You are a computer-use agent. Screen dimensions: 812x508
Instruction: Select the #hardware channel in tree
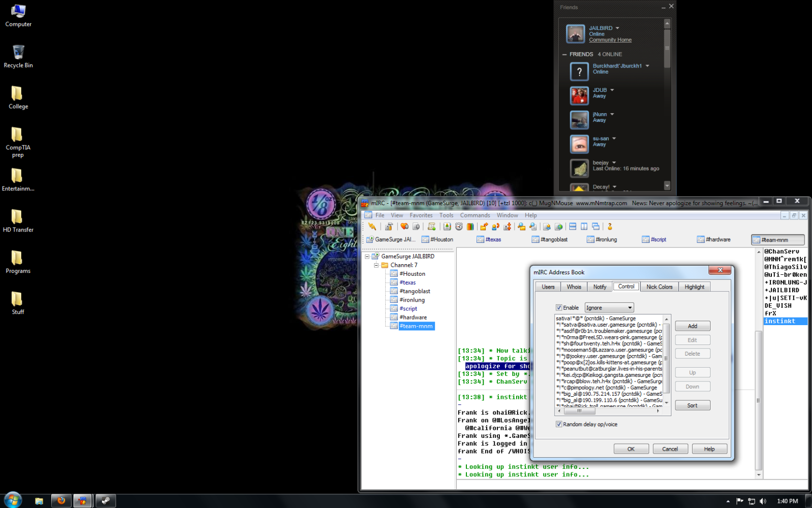(x=413, y=317)
